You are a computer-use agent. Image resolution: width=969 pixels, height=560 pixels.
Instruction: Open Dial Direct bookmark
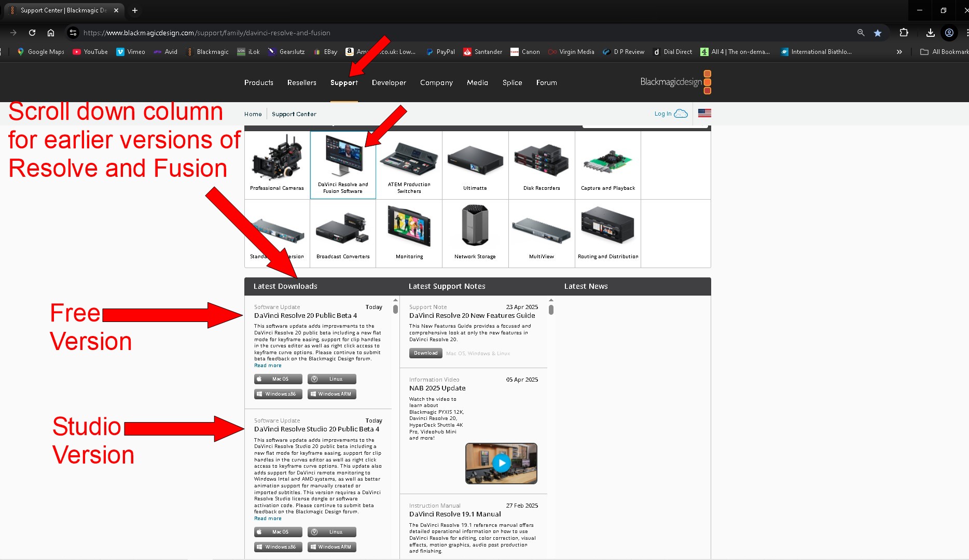pos(672,52)
